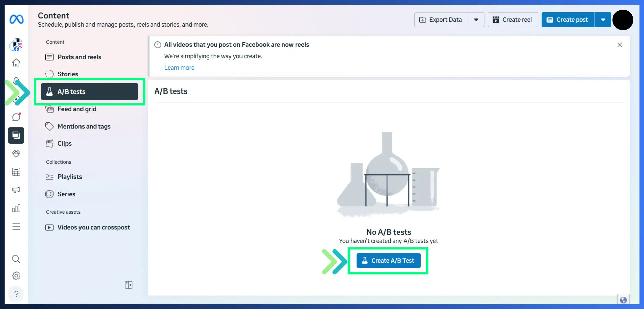
Task: Open the Inbox chat icon in sidebar
Action: [16, 117]
